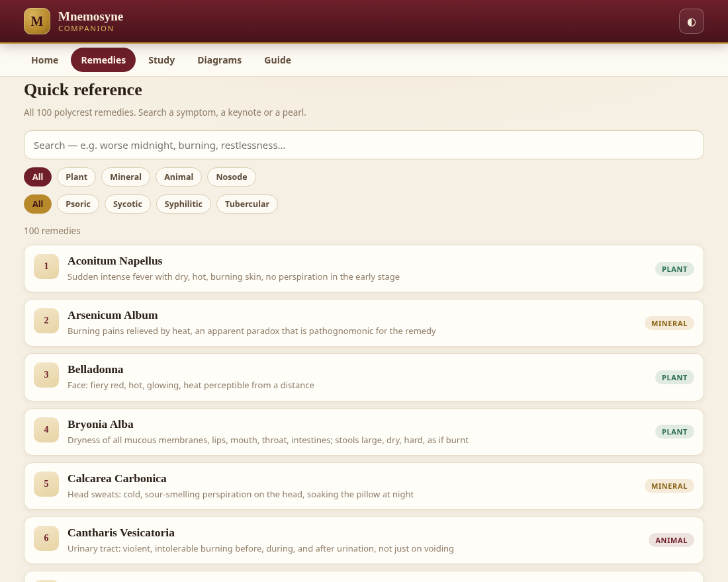Image resolution: width=728 pixels, height=582 pixels.
Task: Click number badge 4 on Bryonia
Action: pyautogui.click(x=46, y=430)
